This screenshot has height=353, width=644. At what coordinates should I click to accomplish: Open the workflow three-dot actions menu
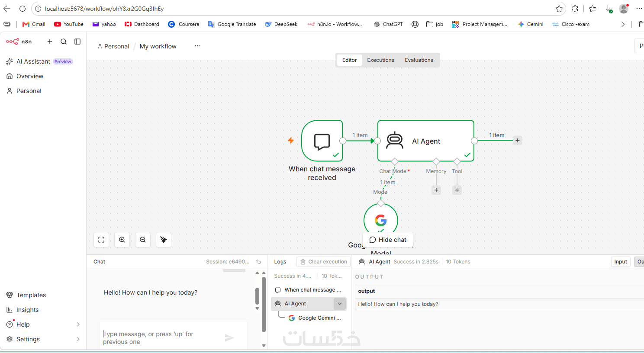click(x=197, y=46)
